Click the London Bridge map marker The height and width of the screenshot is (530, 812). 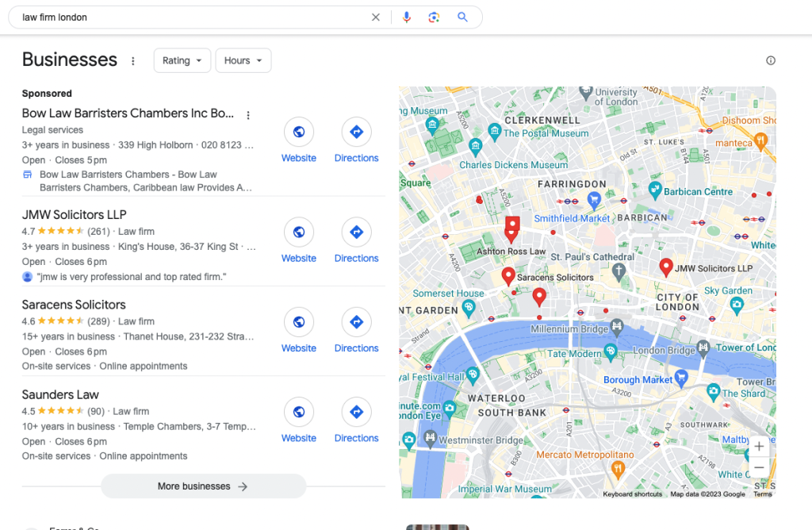703,347
